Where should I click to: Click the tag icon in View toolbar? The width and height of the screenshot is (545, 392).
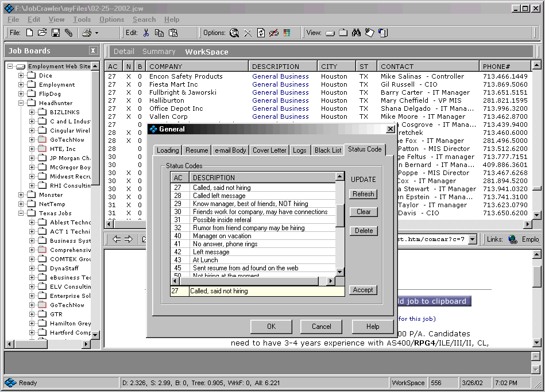[x=369, y=33]
